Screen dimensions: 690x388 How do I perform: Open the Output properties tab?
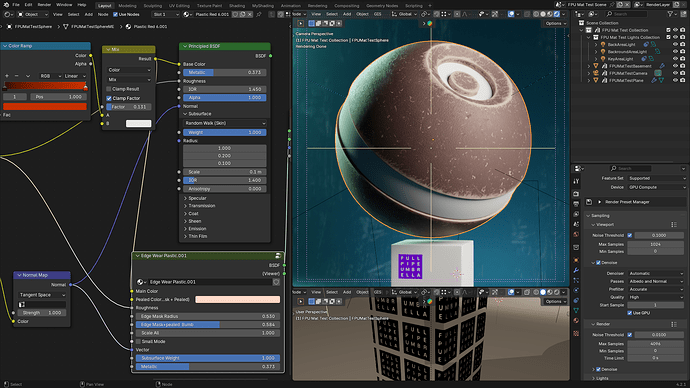click(x=576, y=204)
